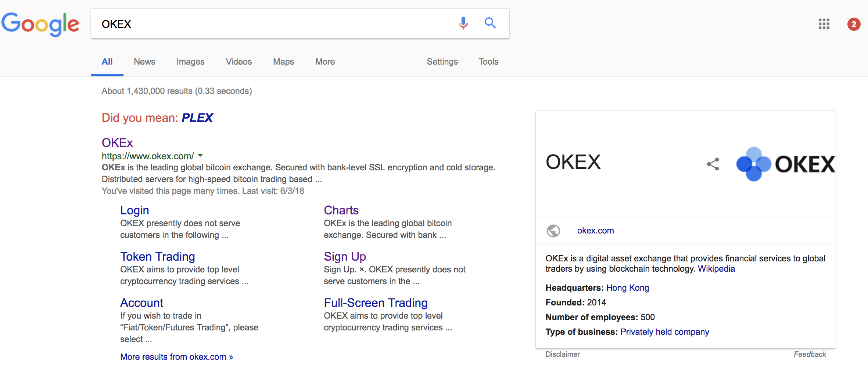Open search Tools

tap(488, 62)
